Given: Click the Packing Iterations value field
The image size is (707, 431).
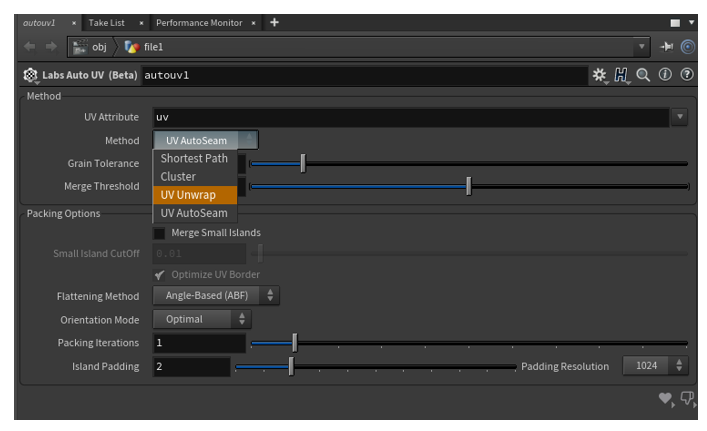Looking at the screenshot, I should point(199,343).
